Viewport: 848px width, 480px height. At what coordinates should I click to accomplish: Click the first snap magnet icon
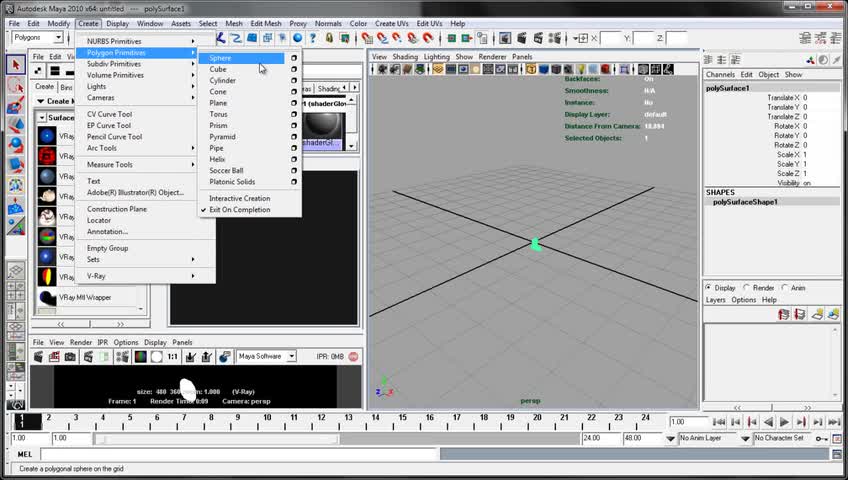367,38
